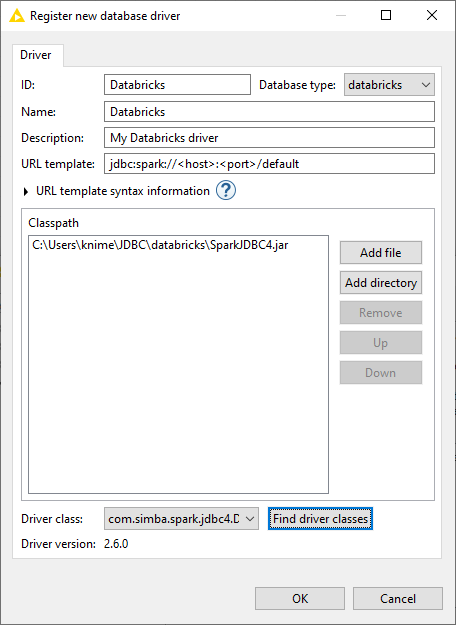
Task: Maximize the Register new database driver window
Action: click(x=386, y=16)
